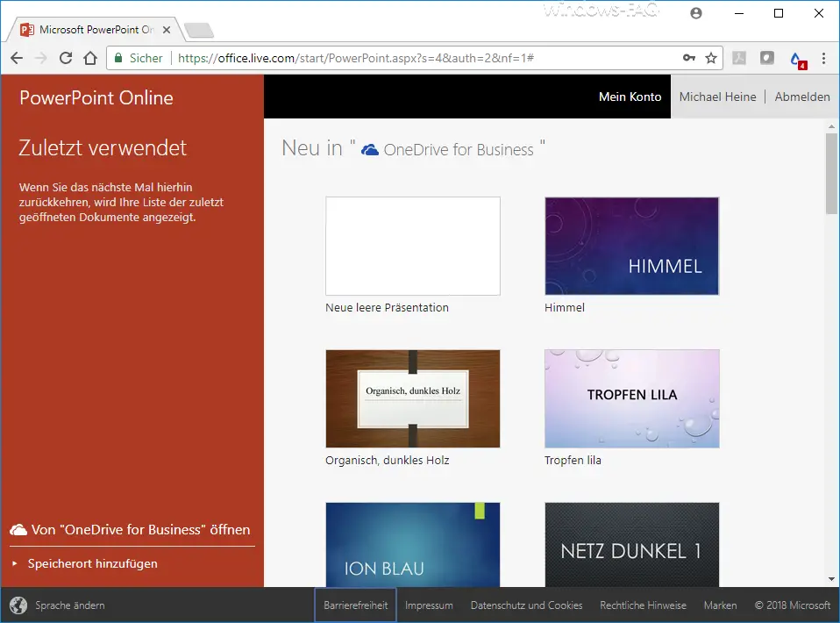840x623 pixels.
Task: Create Neue leere Präsentation thumbnail
Action: click(413, 246)
